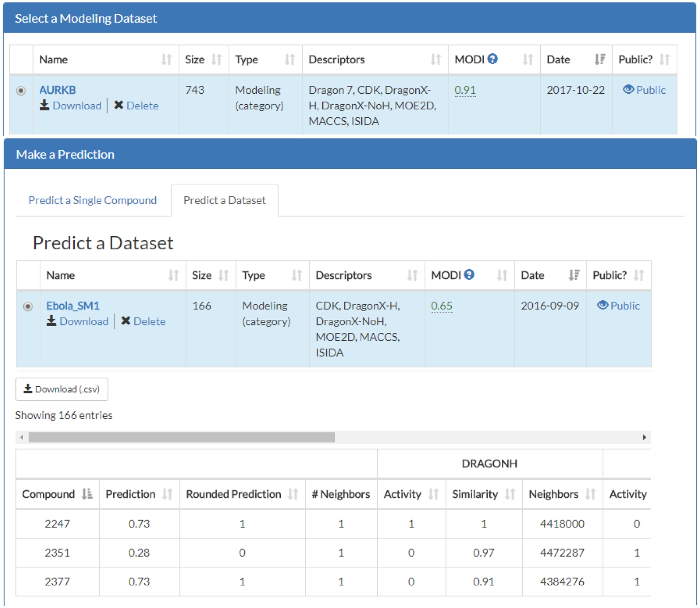Screen dimensions: 700x608
Task: Sort prediction datasets by Descriptors icon
Action: [x=412, y=275]
